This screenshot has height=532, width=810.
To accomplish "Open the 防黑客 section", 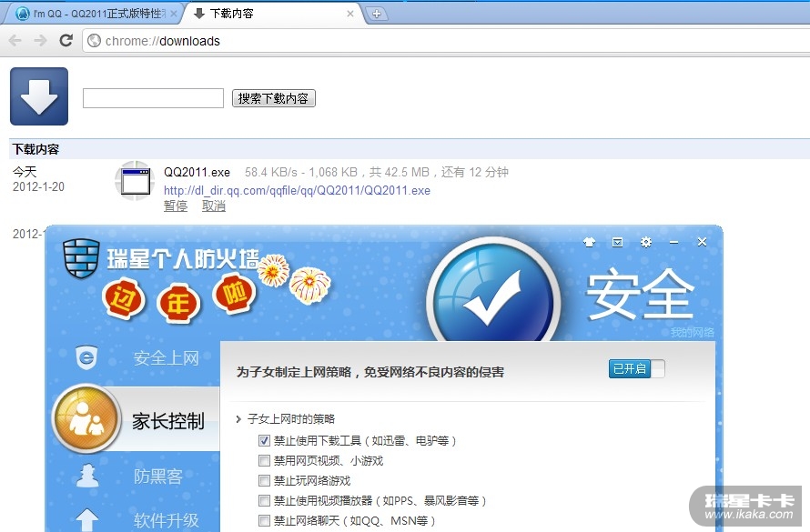I will point(158,476).
